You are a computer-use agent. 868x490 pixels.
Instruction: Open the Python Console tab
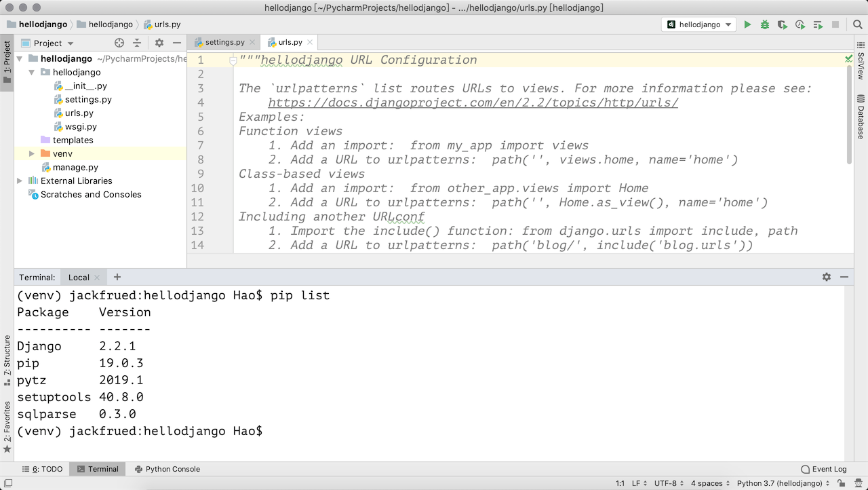tap(167, 469)
